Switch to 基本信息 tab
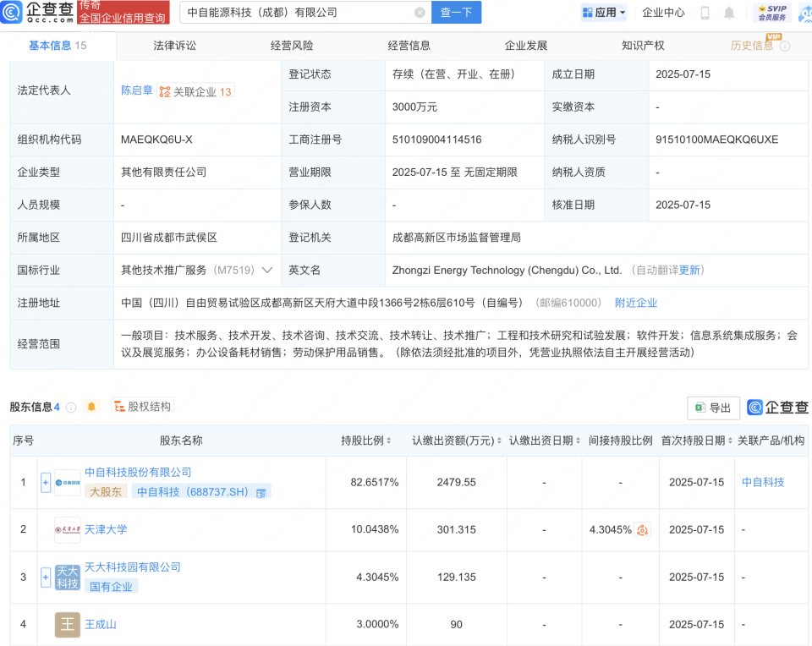 (58, 46)
